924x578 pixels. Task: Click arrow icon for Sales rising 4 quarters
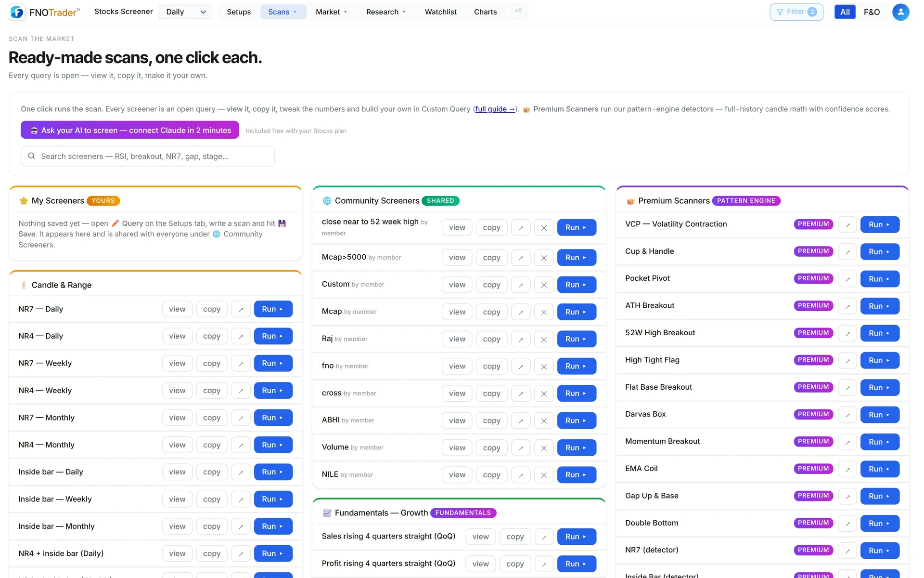(544, 537)
